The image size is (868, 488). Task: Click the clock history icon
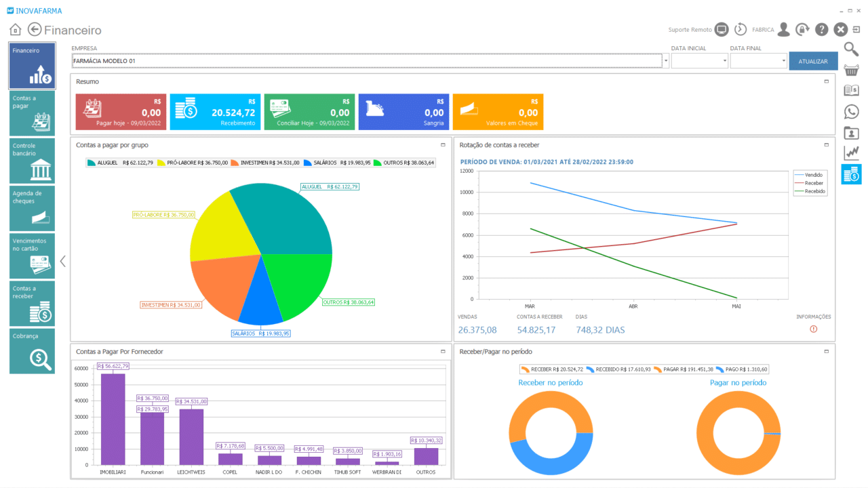coord(741,30)
